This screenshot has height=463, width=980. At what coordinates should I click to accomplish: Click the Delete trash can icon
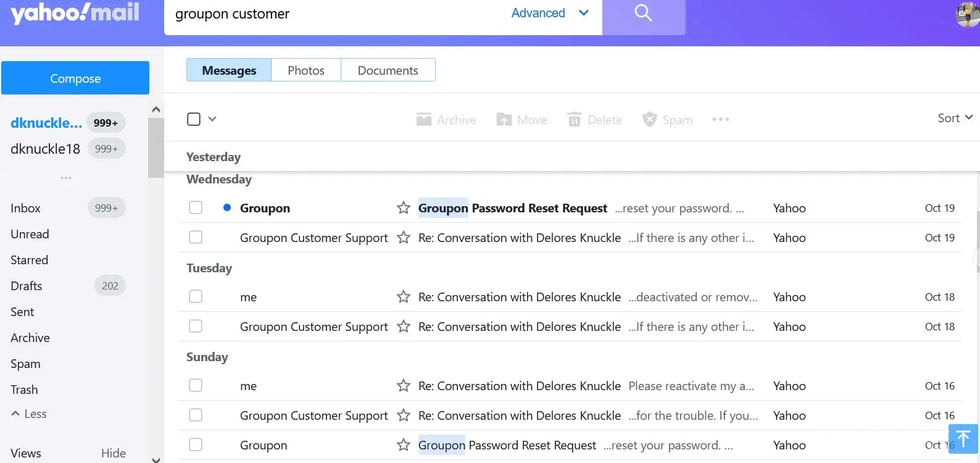pos(574,120)
